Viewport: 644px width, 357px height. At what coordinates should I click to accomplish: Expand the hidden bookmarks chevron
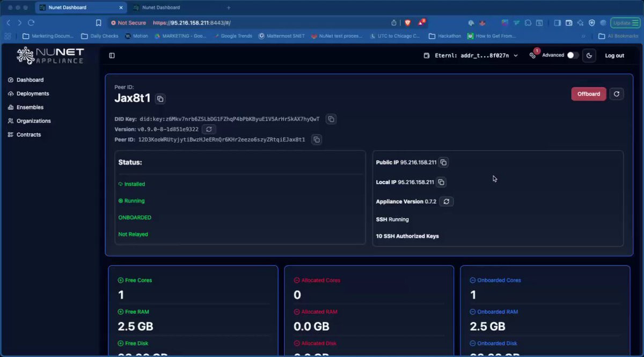coord(583,36)
